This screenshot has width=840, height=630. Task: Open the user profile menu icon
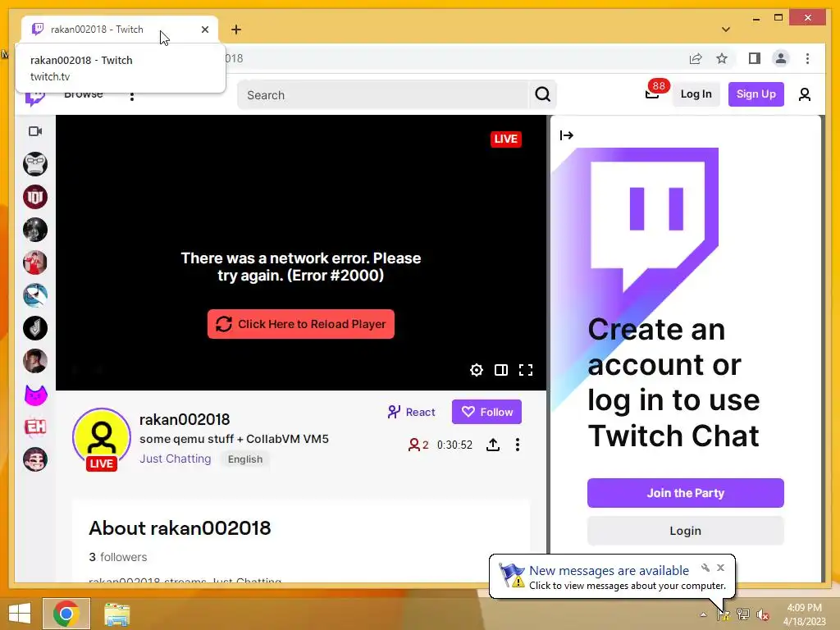tap(804, 95)
